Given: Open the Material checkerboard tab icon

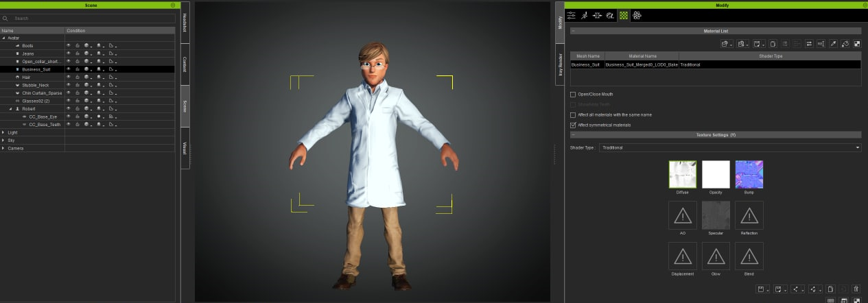Looking at the screenshot, I should 624,15.
